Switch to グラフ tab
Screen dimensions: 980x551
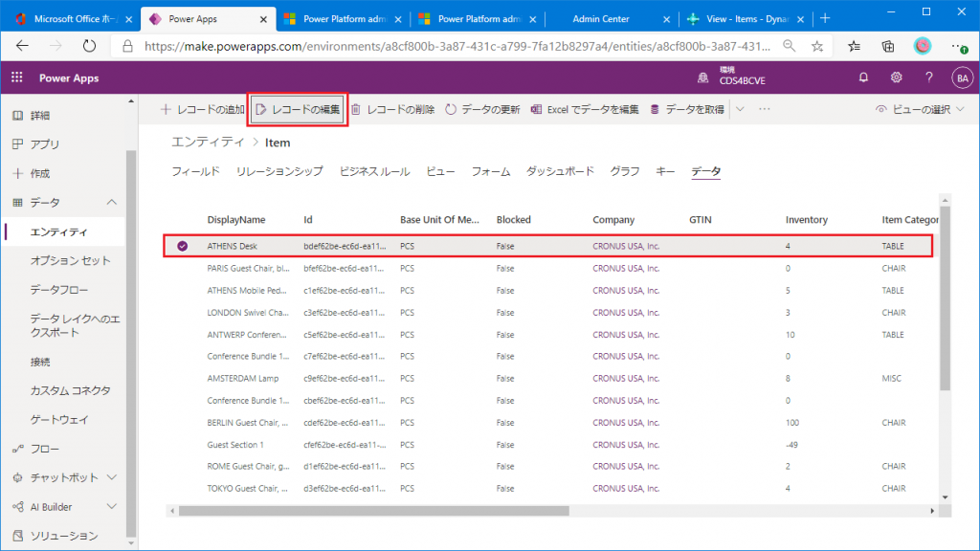pyautogui.click(x=625, y=171)
